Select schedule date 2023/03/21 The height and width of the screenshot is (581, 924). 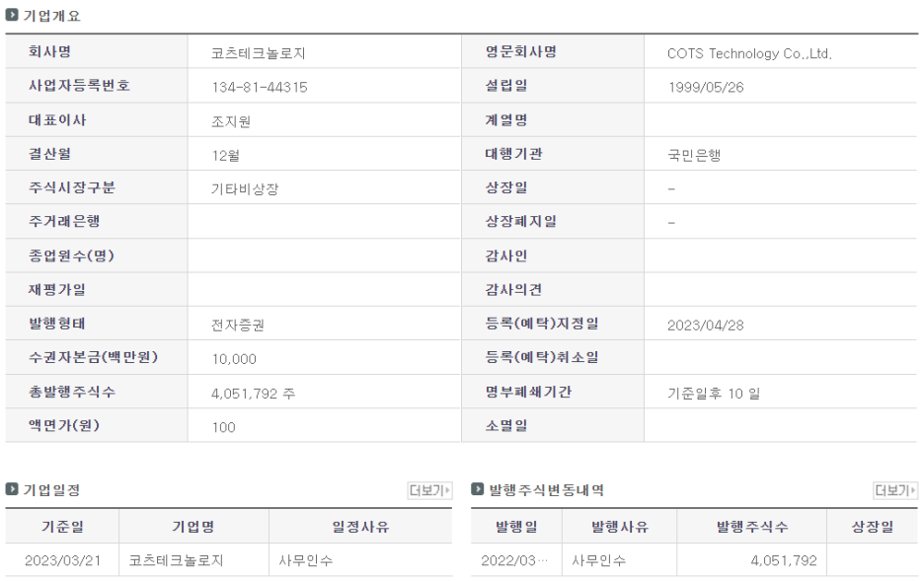coord(62,560)
